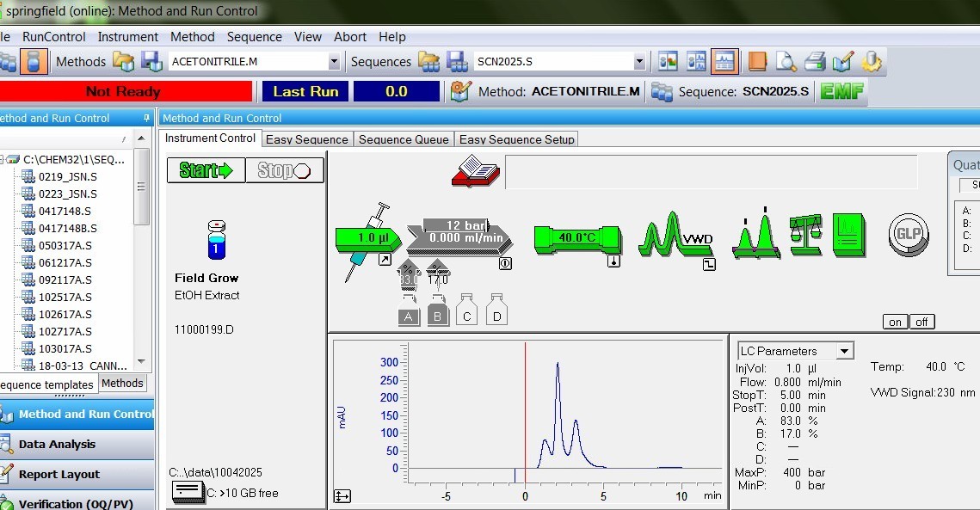
Task: Switch to the Easy Sequence tab
Action: (x=307, y=139)
